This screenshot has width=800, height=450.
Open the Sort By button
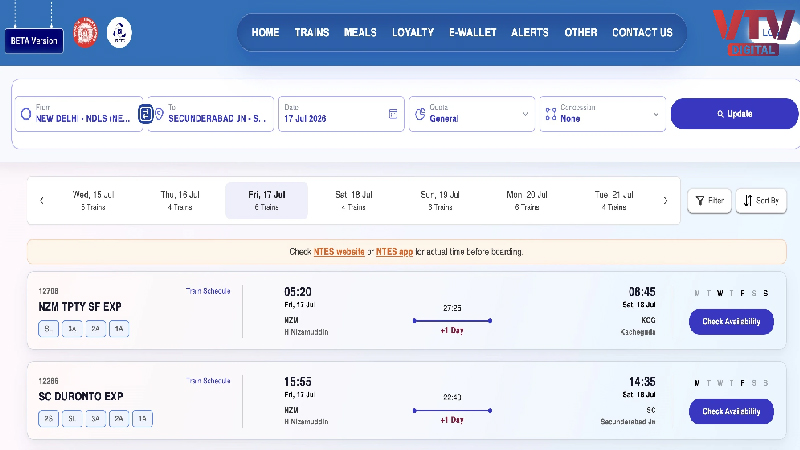coord(761,201)
